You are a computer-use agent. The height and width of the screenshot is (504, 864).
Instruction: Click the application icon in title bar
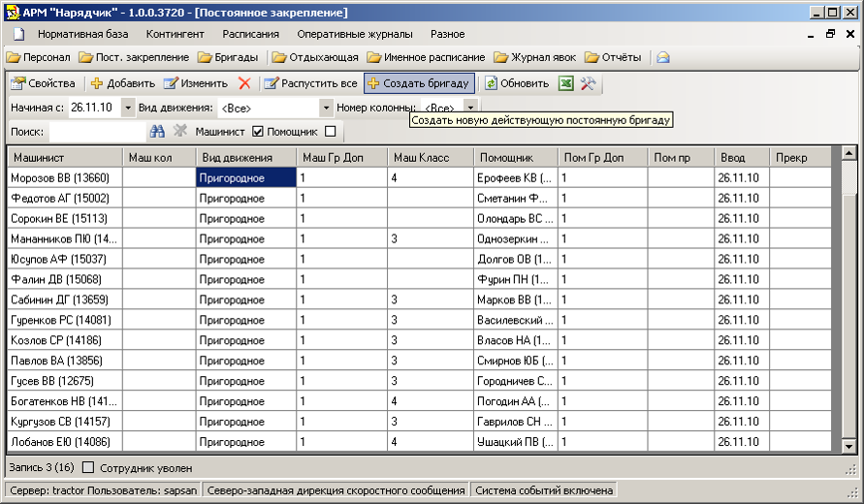click(13, 13)
